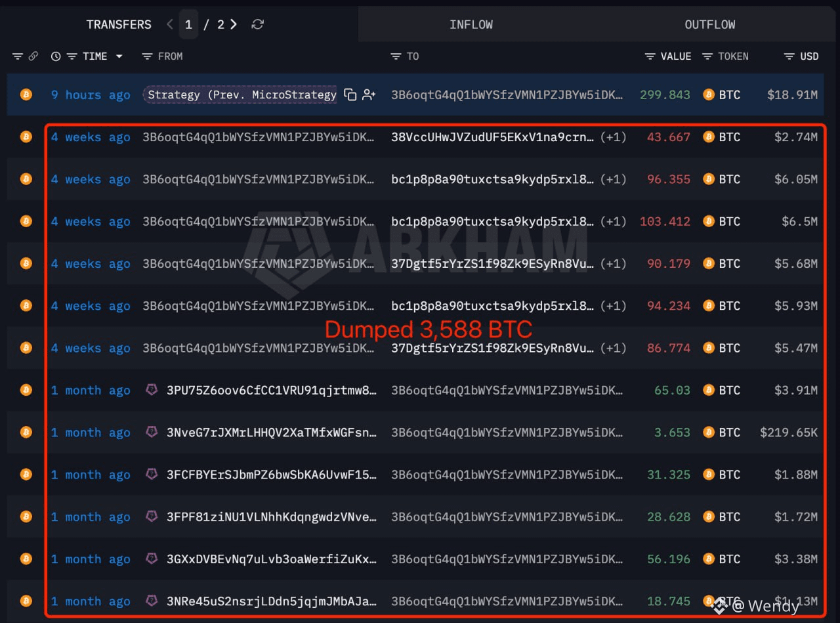840x623 pixels.
Task: Expand the (+1) recipients in the 86.774 row
Action: [612, 348]
